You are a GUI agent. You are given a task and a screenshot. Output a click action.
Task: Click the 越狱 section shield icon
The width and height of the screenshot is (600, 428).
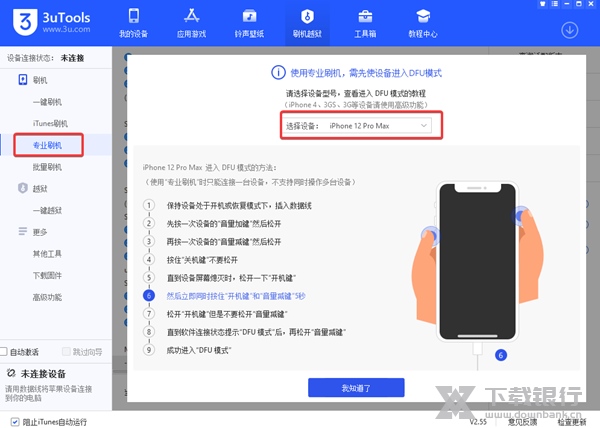(23, 188)
